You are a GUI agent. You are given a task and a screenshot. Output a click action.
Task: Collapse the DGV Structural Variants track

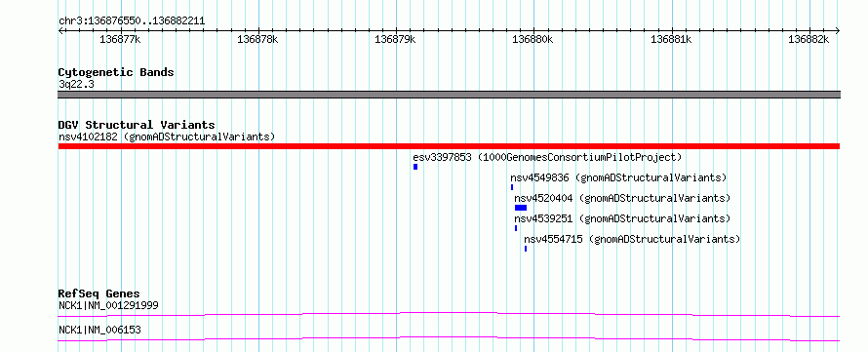(137, 125)
